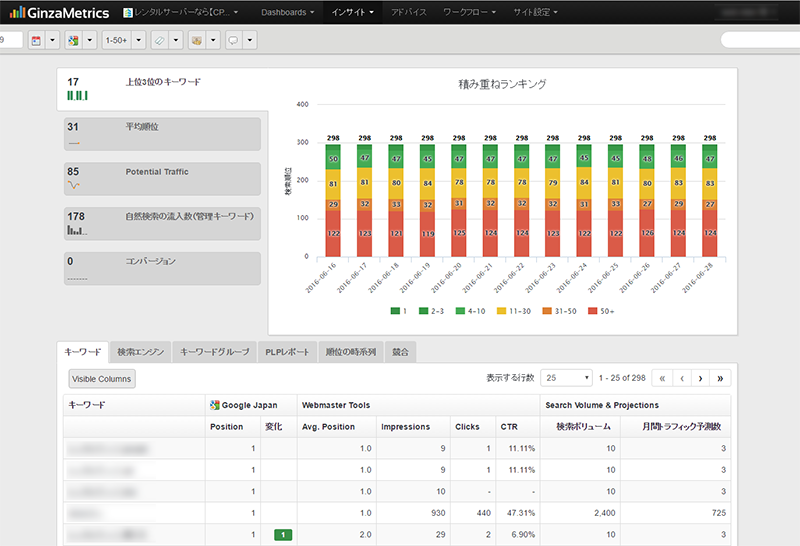Click the Potential Traffic sparkline

(74, 185)
